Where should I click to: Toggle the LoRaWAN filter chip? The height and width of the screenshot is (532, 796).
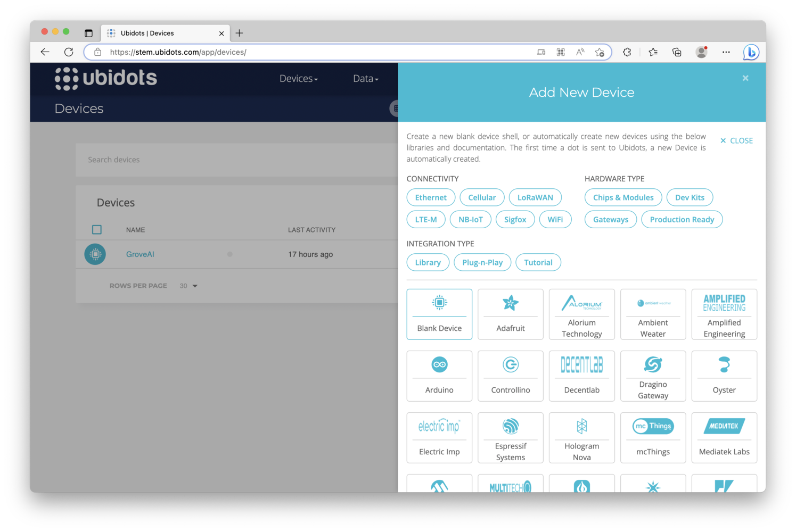(535, 197)
